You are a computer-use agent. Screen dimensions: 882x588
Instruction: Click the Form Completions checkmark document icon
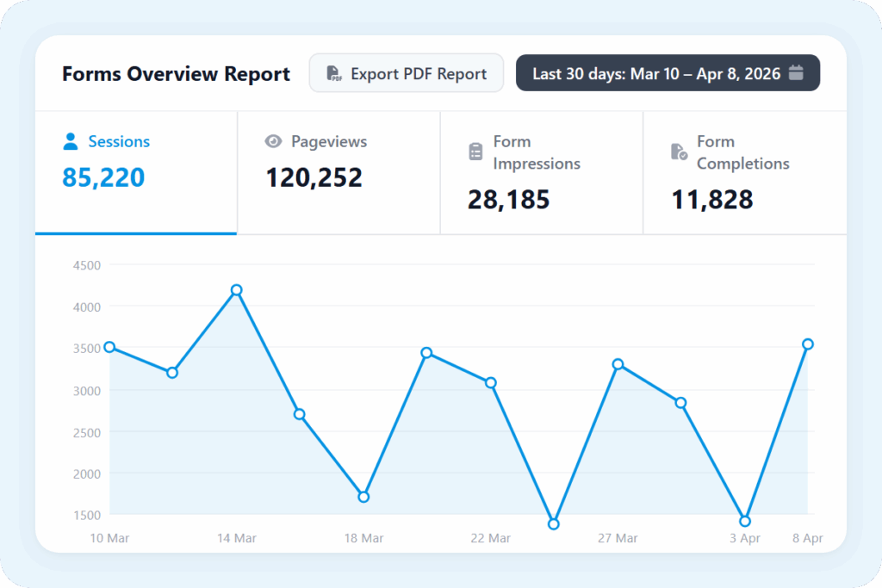click(679, 152)
